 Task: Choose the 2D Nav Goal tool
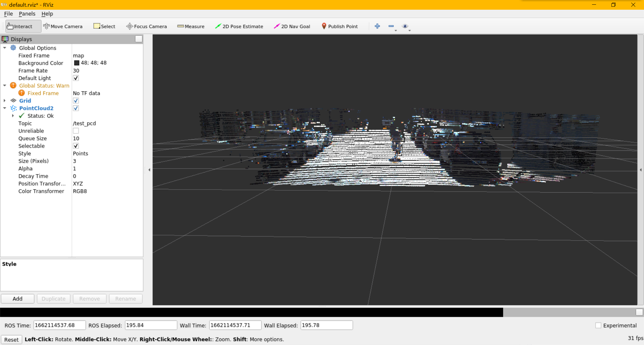coord(291,26)
